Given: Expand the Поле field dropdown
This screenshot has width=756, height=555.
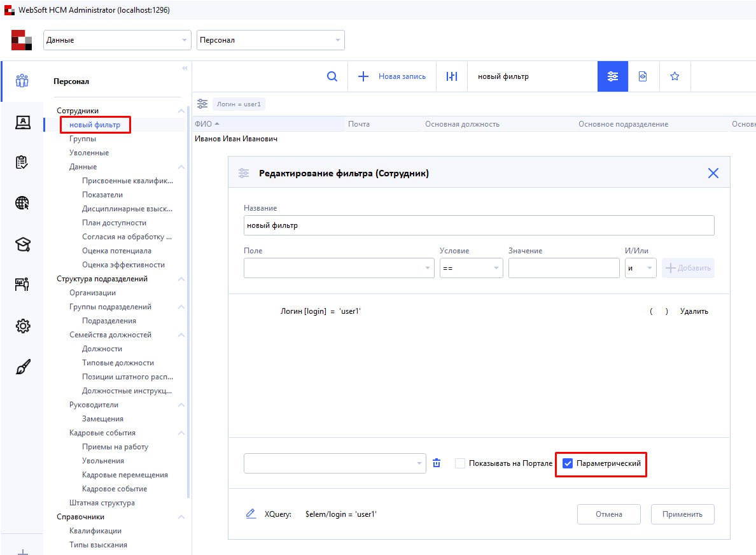Looking at the screenshot, I should pyautogui.click(x=339, y=268).
